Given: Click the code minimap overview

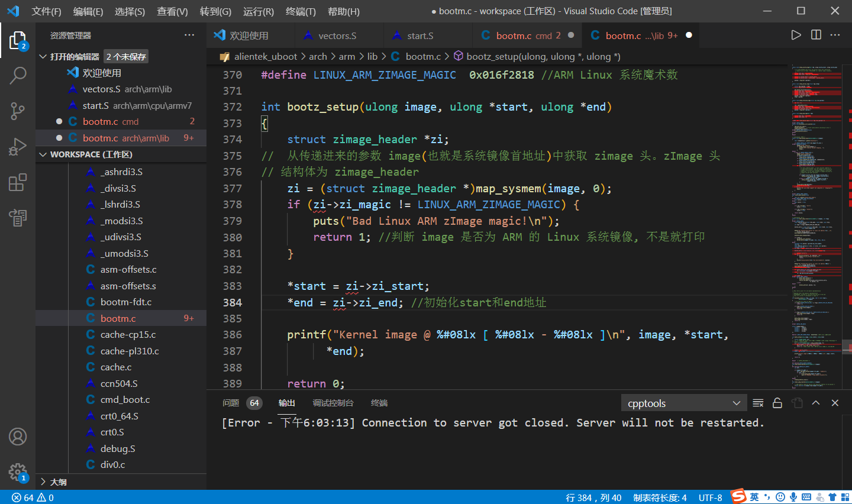Looking at the screenshot, I should point(817,227).
